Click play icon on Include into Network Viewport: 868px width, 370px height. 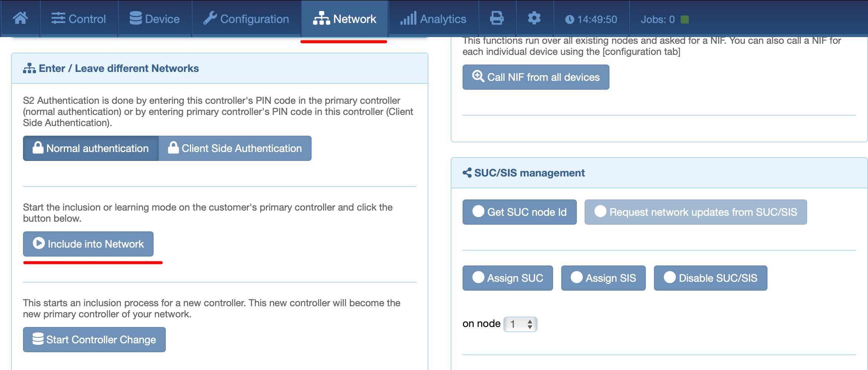point(39,243)
